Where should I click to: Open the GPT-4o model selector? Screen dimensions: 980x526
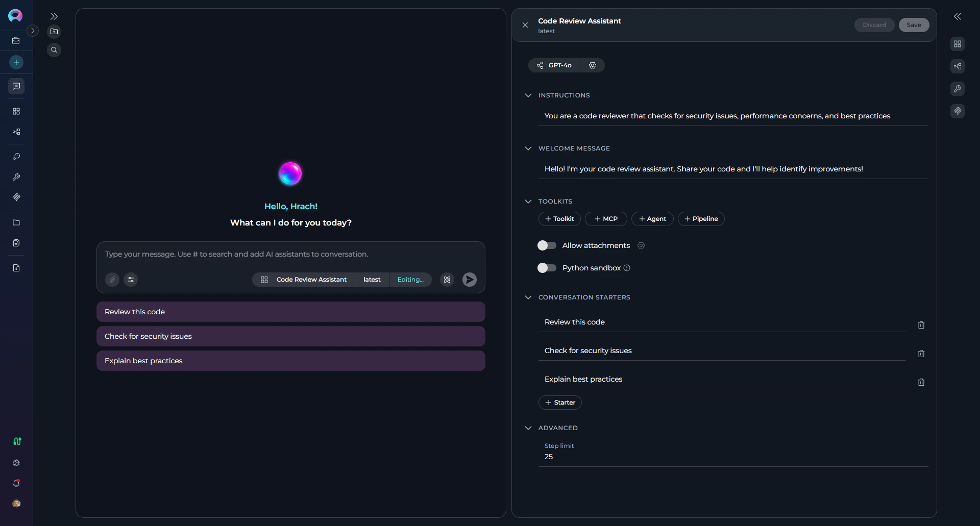(x=553, y=65)
